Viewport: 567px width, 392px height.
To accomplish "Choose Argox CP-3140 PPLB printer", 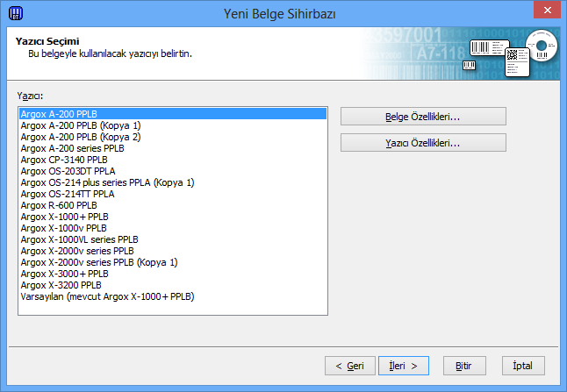I will [x=64, y=160].
